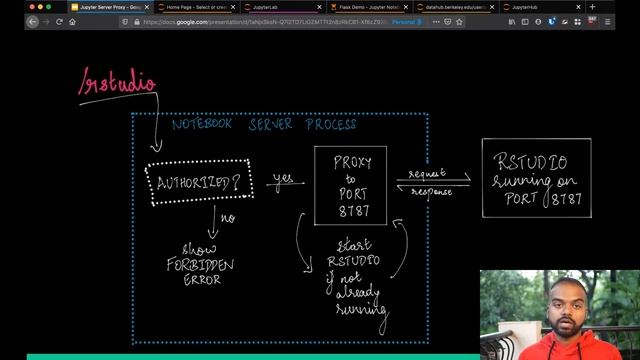Open the Library panel icon
640x360 pixels.
pos(512,22)
